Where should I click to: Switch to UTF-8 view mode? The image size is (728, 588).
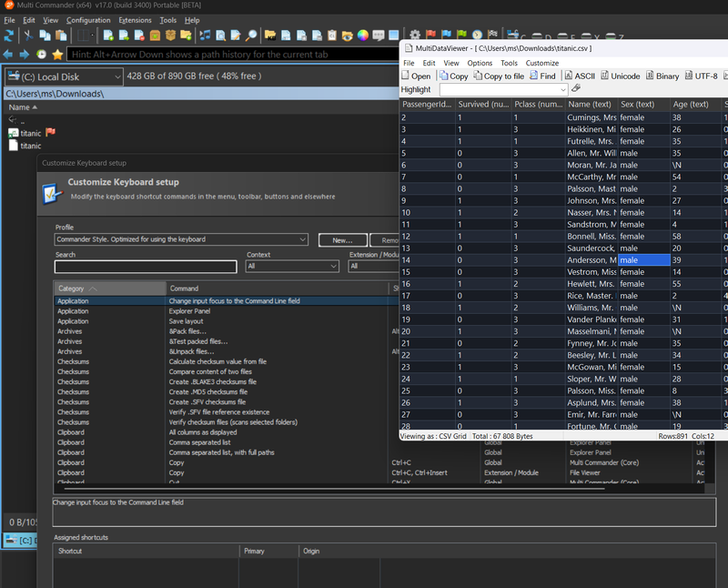(701, 76)
